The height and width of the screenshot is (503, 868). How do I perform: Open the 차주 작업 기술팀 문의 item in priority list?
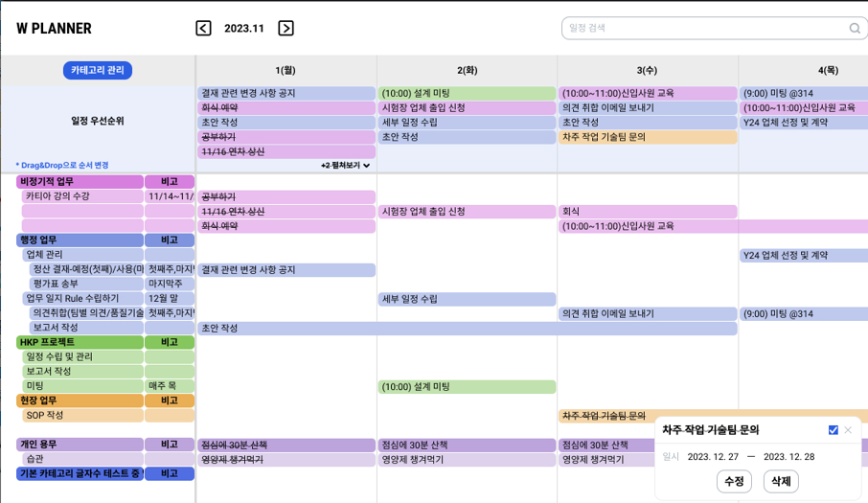[x=648, y=137]
